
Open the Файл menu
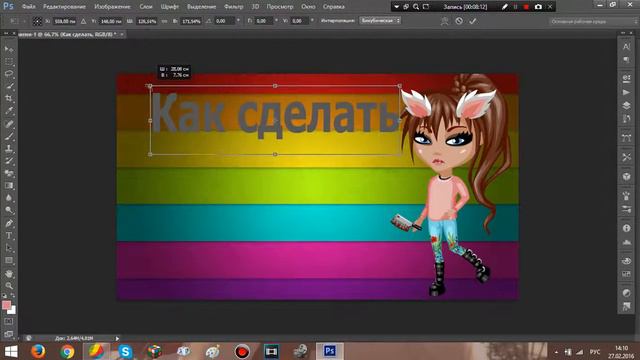28,7
